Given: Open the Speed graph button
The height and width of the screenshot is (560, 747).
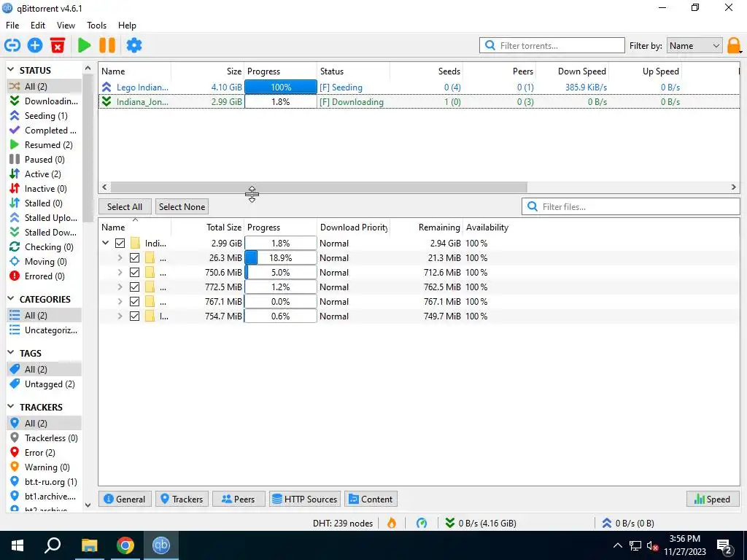Looking at the screenshot, I should tap(712, 499).
